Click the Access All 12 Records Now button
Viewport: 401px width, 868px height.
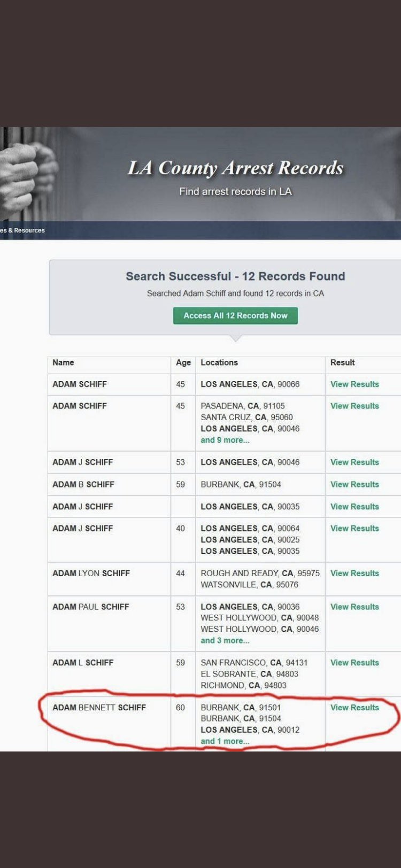pyautogui.click(x=235, y=315)
